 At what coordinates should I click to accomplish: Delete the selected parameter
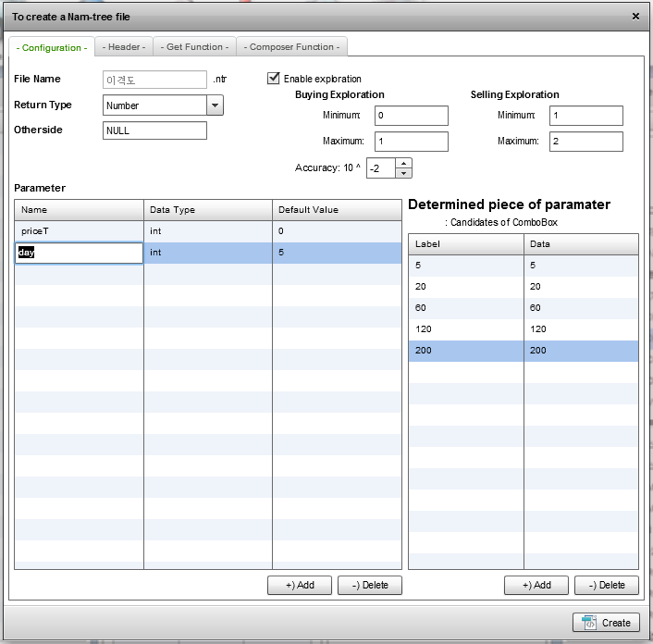pyautogui.click(x=370, y=585)
